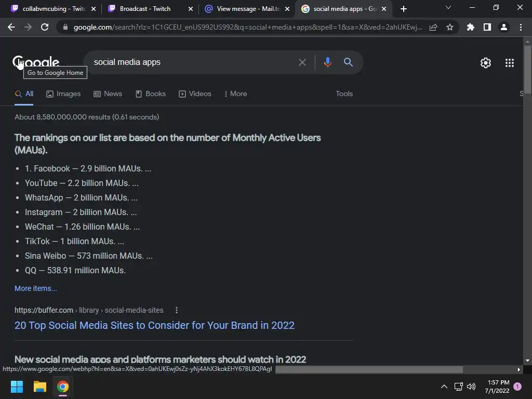The image size is (532, 399).
Task: Close the social media apps tab
Action: tap(384, 9)
